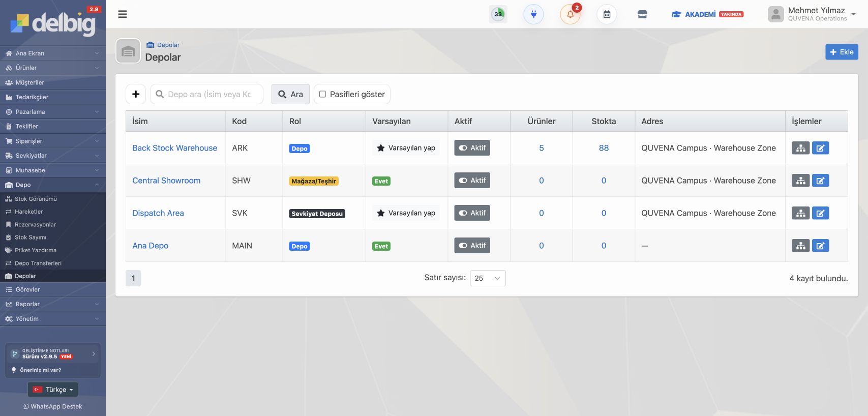The image size is (868, 416).
Task: Click the delbig logo
Action: click(x=53, y=23)
